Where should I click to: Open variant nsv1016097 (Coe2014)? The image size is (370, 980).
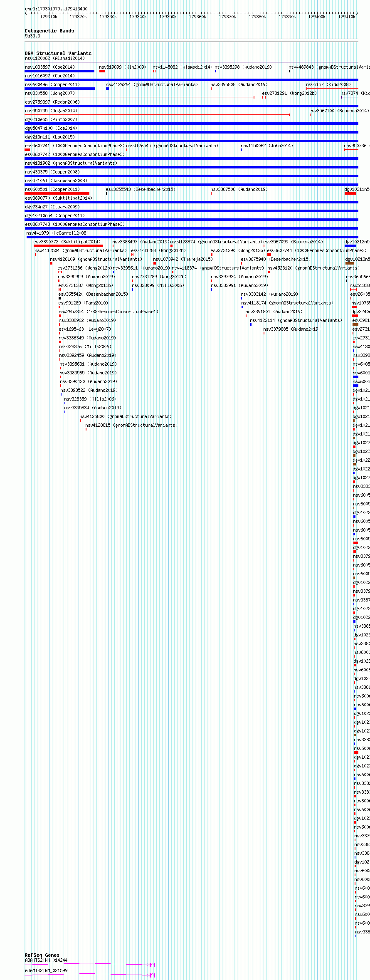point(50,76)
